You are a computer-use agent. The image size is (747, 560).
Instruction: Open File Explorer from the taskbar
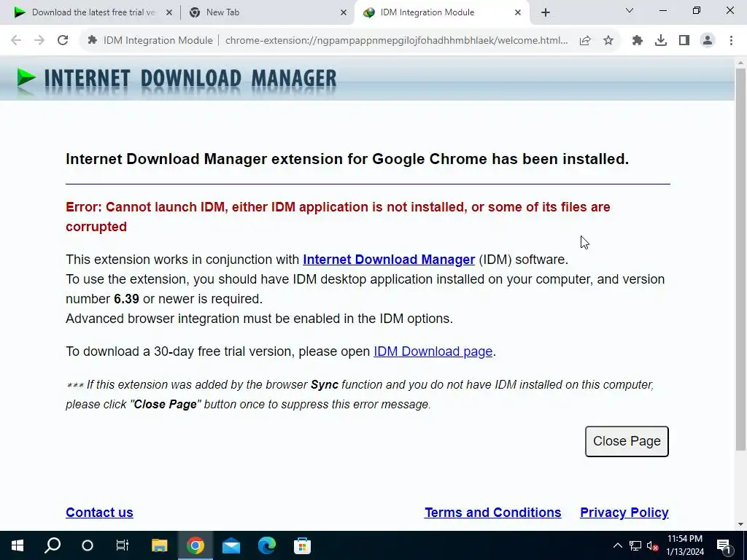[159, 545]
